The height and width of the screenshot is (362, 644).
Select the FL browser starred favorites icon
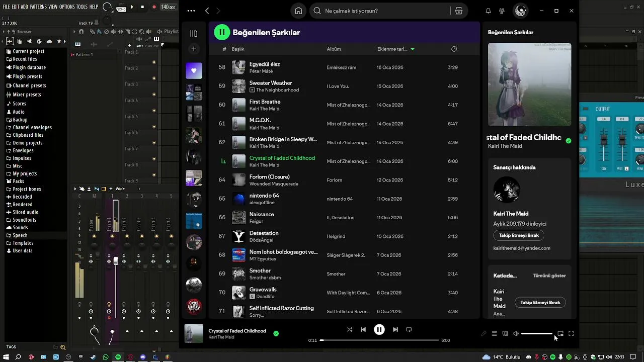coord(59,41)
